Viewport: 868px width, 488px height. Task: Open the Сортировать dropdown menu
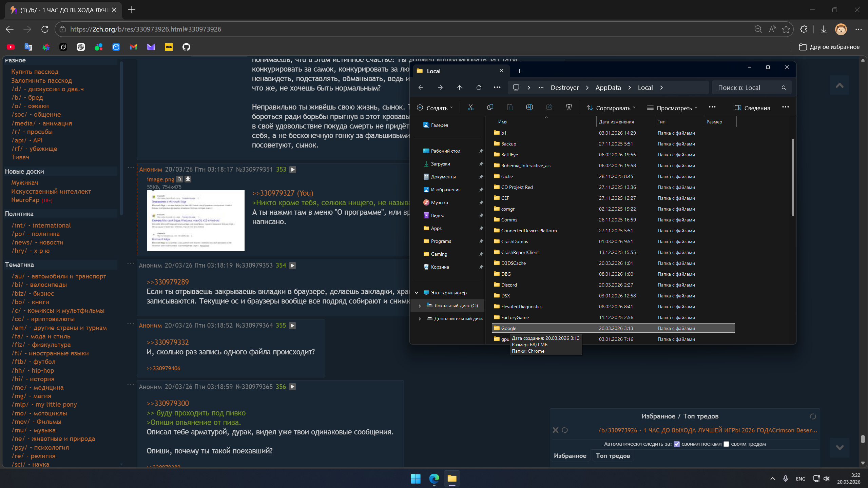point(611,108)
